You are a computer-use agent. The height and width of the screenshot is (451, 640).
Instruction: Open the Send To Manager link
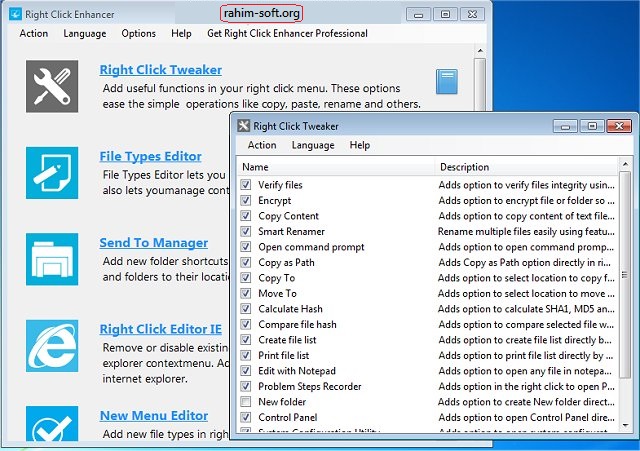pos(154,243)
